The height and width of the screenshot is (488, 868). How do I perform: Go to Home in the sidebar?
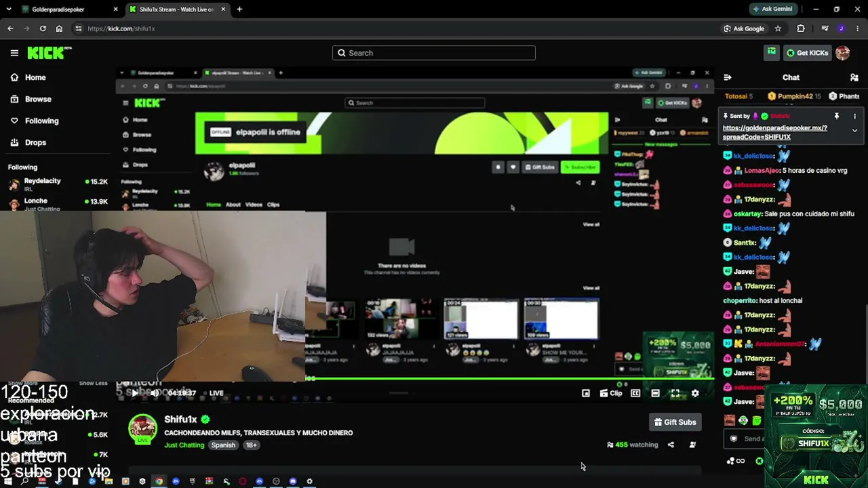28,77
